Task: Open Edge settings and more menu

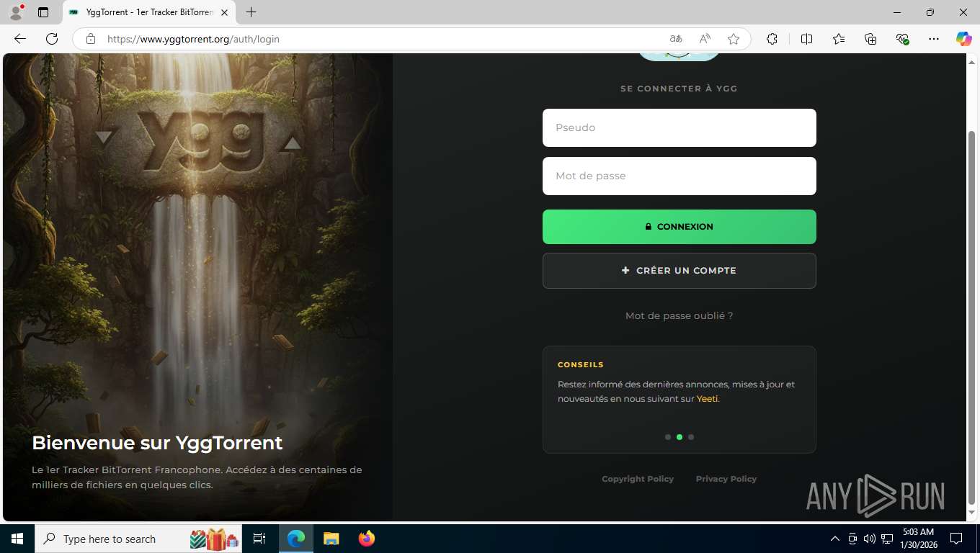Action: (934, 39)
